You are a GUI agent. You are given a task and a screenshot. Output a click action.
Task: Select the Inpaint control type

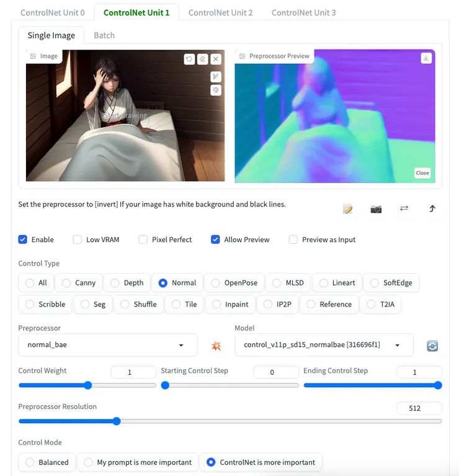click(230, 304)
